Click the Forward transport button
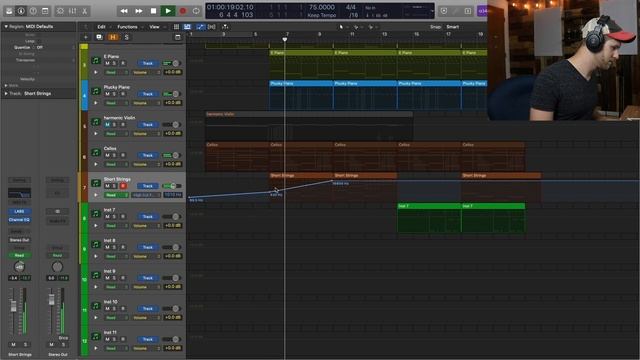Viewport: 640px width, 360px height. 139,11
